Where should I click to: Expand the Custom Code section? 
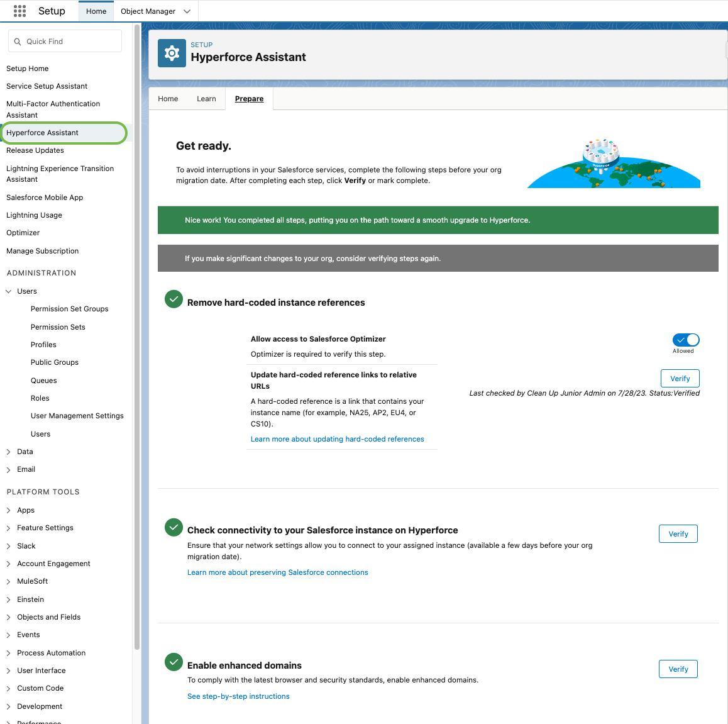point(8,688)
